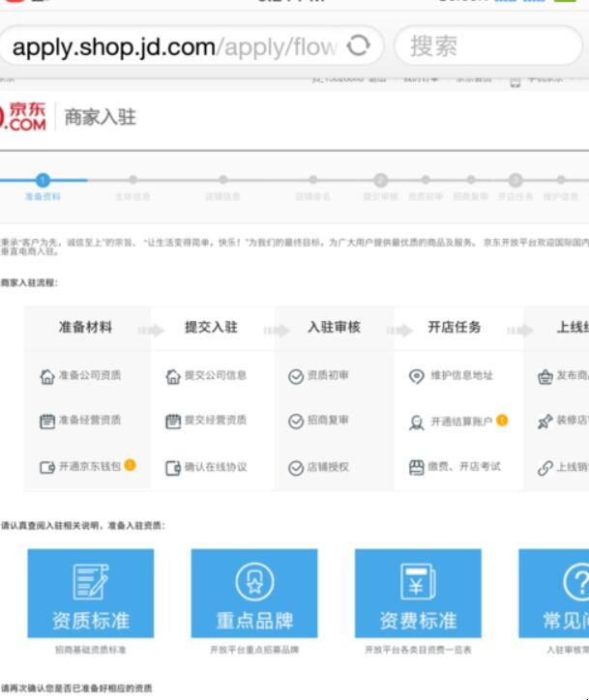Click the document icon beside 确认在线协议
Screen dimensions: 589x700
173,468
